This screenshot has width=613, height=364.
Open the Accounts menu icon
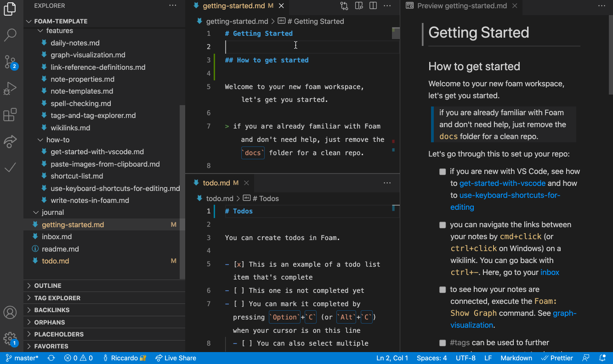[x=10, y=313]
